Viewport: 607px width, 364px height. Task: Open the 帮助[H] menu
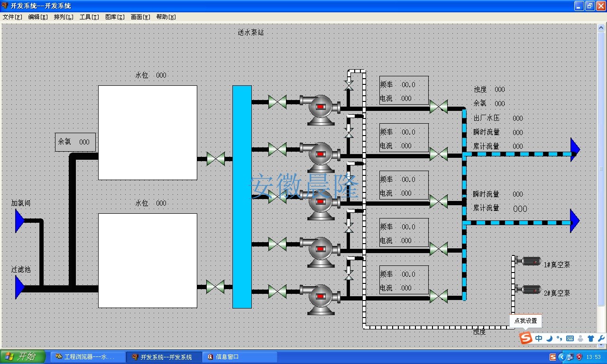pos(166,17)
